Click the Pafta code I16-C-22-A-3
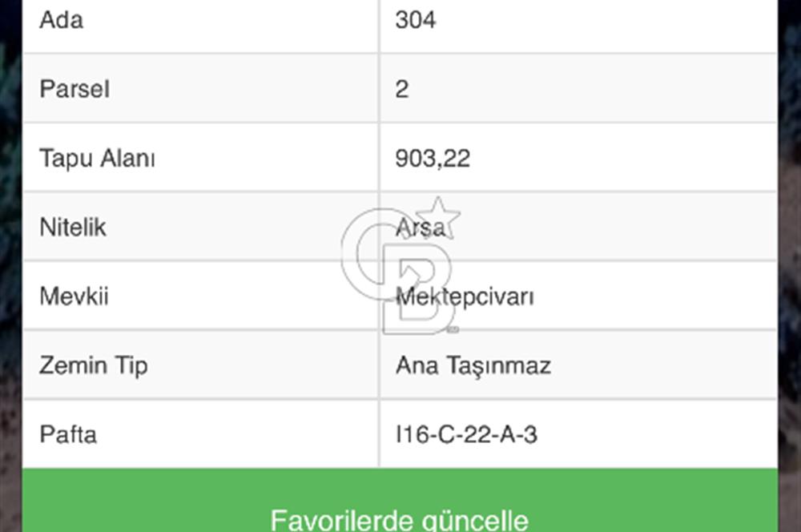Screen dimensions: 801x532 [x=466, y=434]
